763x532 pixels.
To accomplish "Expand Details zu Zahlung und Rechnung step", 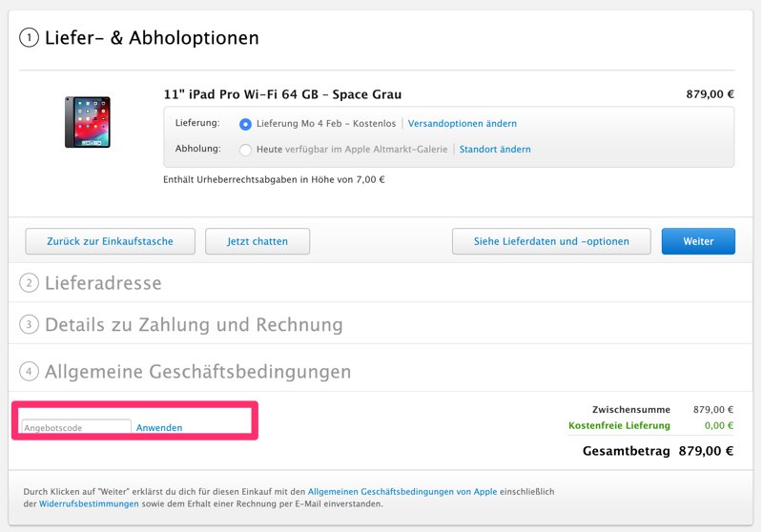I will pos(194,325).
